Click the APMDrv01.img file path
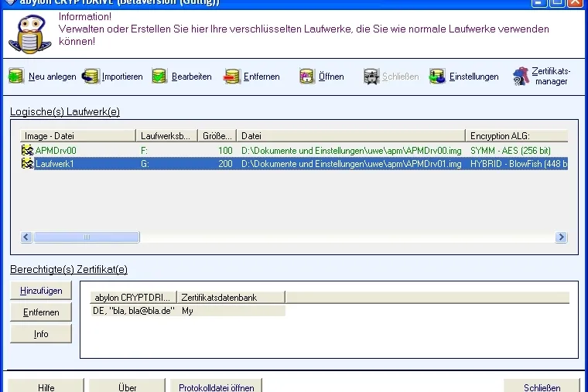The width and height of the screenshot is (588, 392). [x=351, y=164]
